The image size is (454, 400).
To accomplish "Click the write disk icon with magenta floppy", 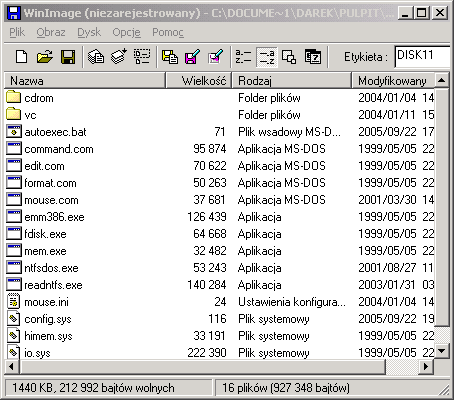I will point(193,57).
